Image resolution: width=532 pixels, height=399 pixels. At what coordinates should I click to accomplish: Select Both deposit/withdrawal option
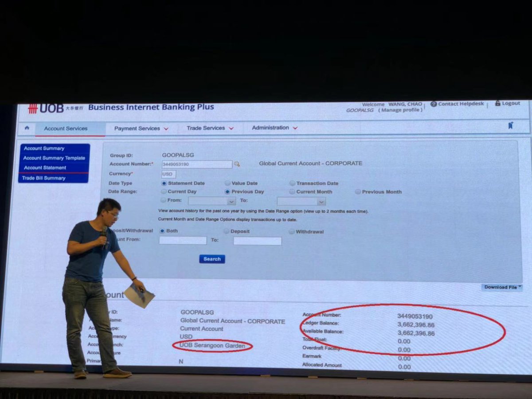point(162,231)
